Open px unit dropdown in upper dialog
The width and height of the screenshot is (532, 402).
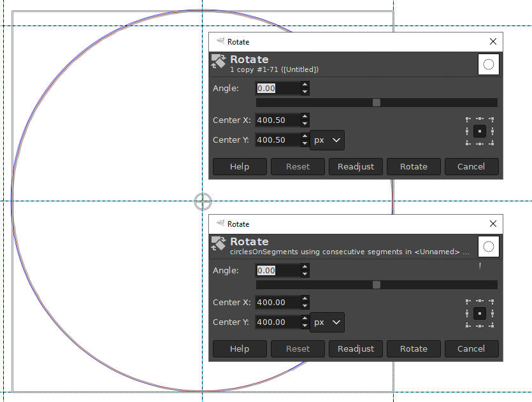(327, 140)
